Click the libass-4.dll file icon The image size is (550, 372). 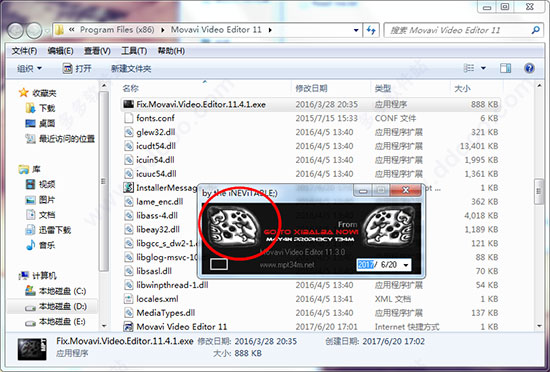pyautogui.click(x=129, y=215)
